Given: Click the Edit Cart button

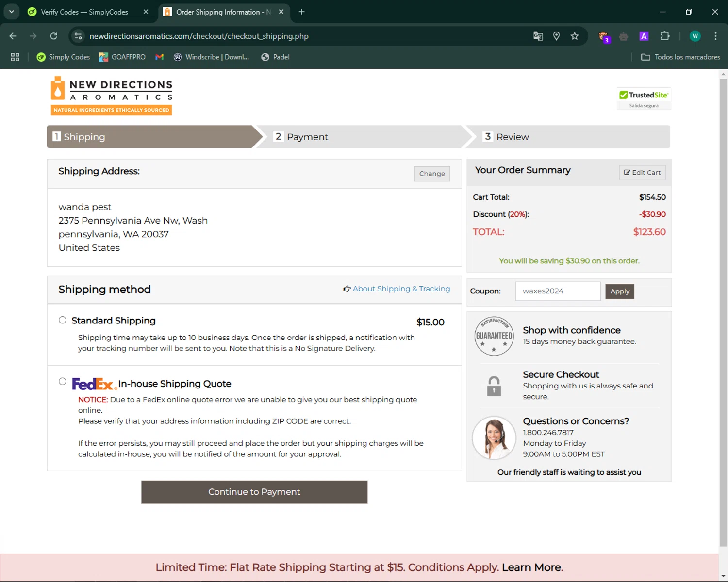Looking at the screenshot, I should (x=642, y=173).
